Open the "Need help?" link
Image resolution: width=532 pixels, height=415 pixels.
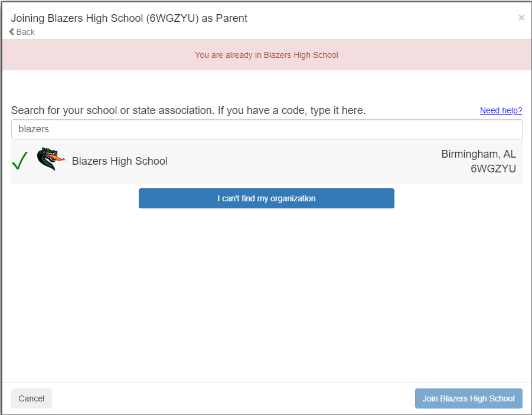pyautogui.click(x=501, y=110)
